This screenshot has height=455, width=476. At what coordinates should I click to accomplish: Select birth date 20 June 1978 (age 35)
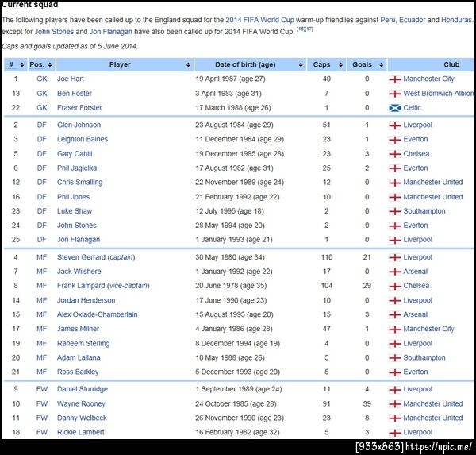click(231, 286)
